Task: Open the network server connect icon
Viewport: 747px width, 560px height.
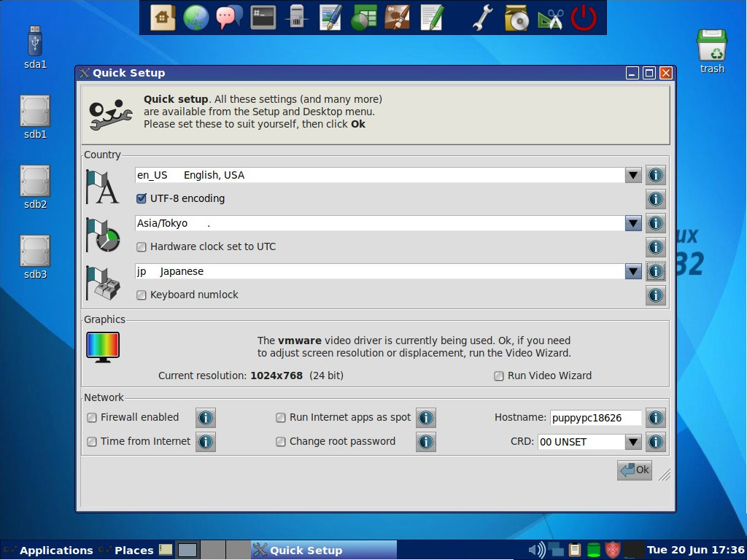Action: pos(297,17)
